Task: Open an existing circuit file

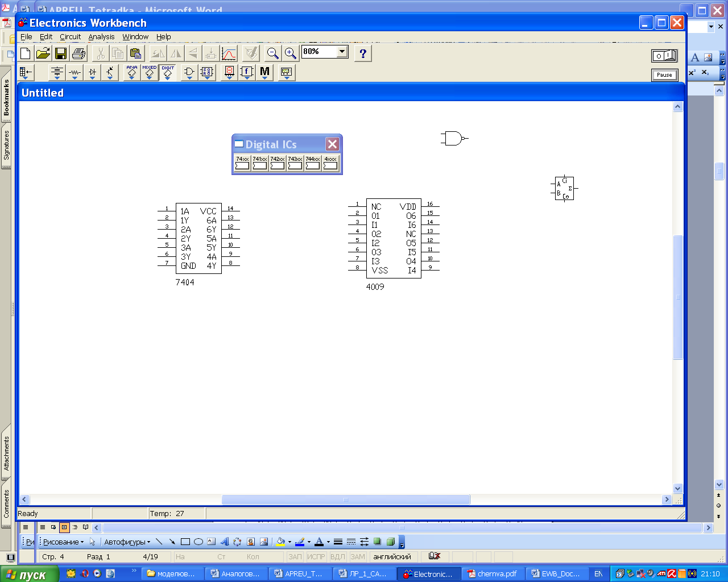Action: (x=43, y=53)
